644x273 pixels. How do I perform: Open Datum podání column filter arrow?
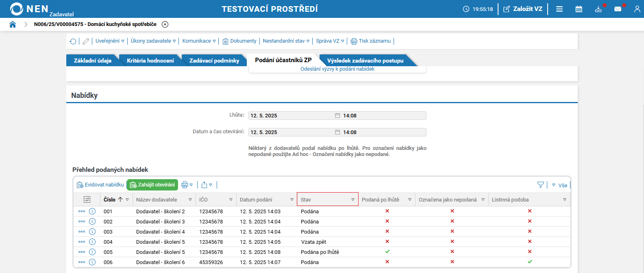point(292,199)
